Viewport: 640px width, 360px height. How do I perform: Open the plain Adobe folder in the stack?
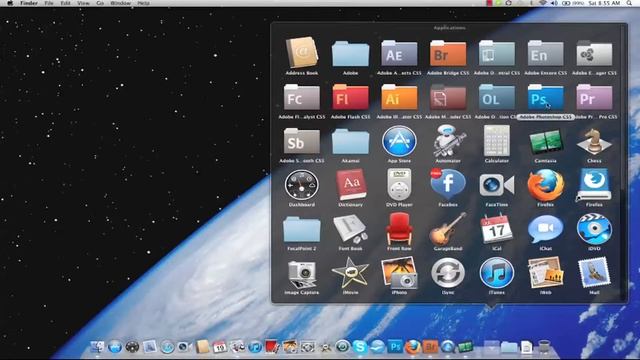[x=350, y=53]
